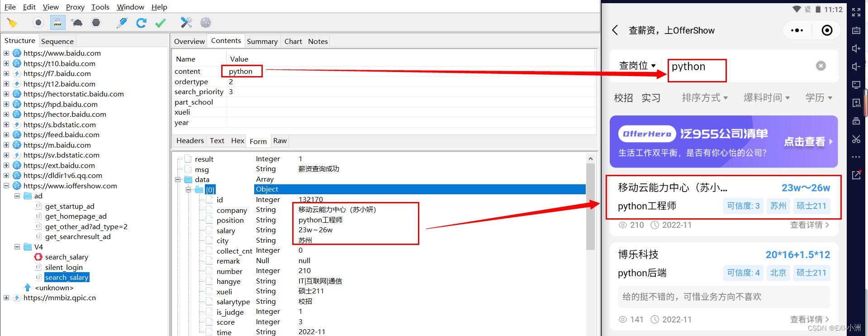Tap 查看详情 on the 博乐科技 card
Screen dimensions: 868x336
(810, 319)
